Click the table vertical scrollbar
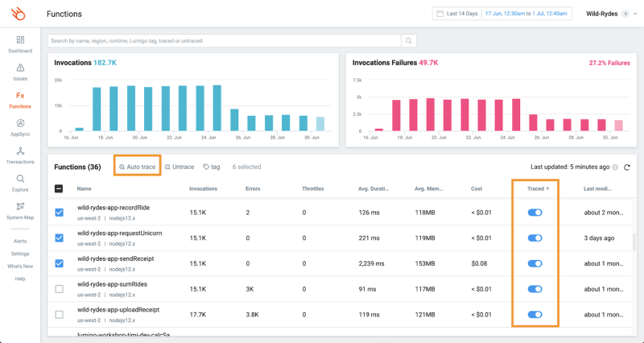Viewport: 644px width, 343px height. 635,242
